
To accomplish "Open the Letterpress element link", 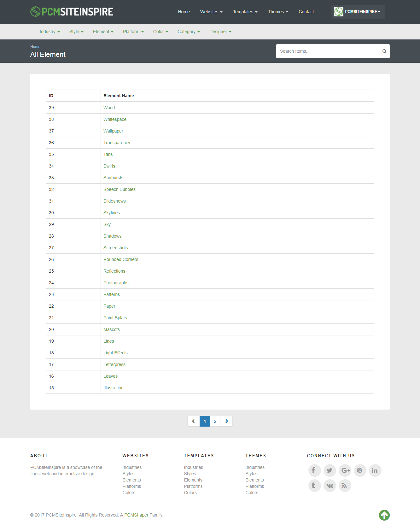I will point(114,364).
